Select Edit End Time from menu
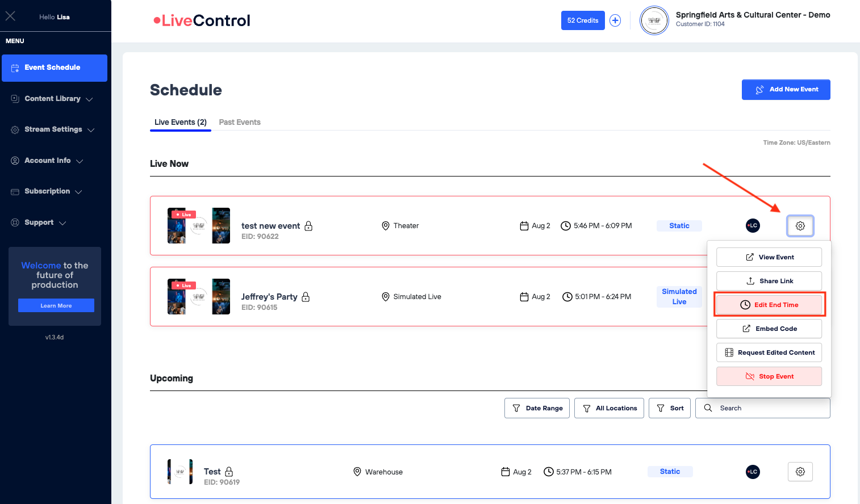 click(x=769, y=305)
